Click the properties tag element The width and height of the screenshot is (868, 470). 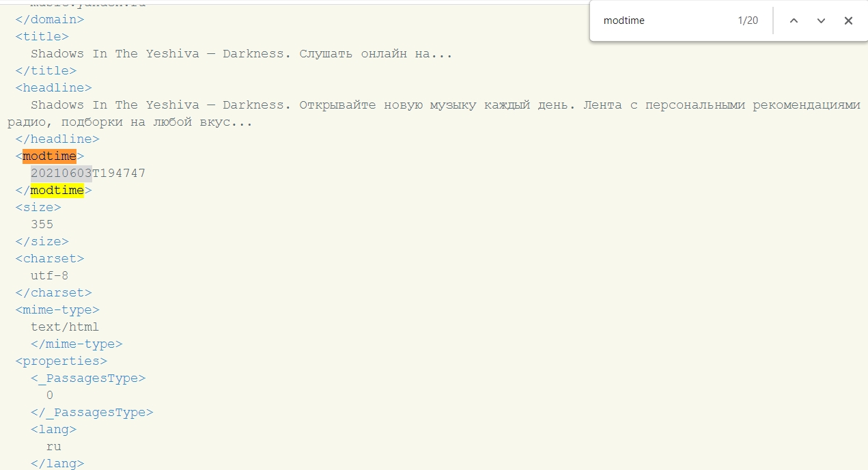[x=61, y=361]
